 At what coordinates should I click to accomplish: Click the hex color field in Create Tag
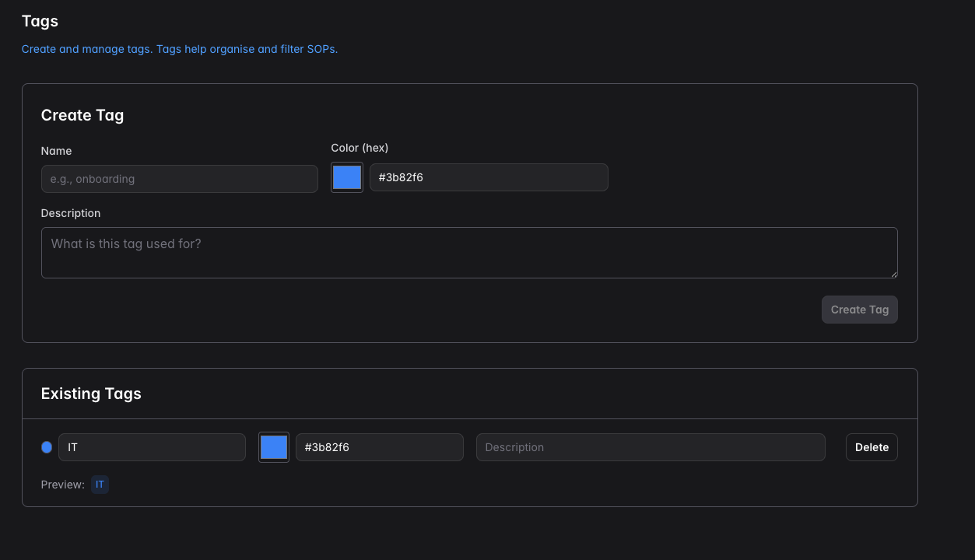coord(489,177)
